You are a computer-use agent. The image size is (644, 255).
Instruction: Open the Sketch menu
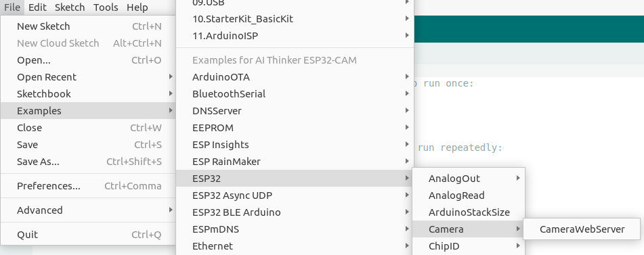[70, 7]
